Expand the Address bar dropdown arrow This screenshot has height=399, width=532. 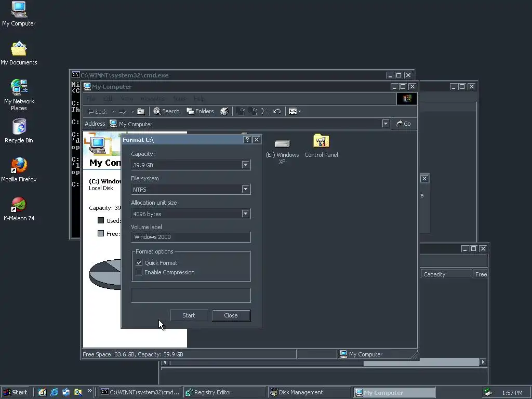[x=385, y=124]
